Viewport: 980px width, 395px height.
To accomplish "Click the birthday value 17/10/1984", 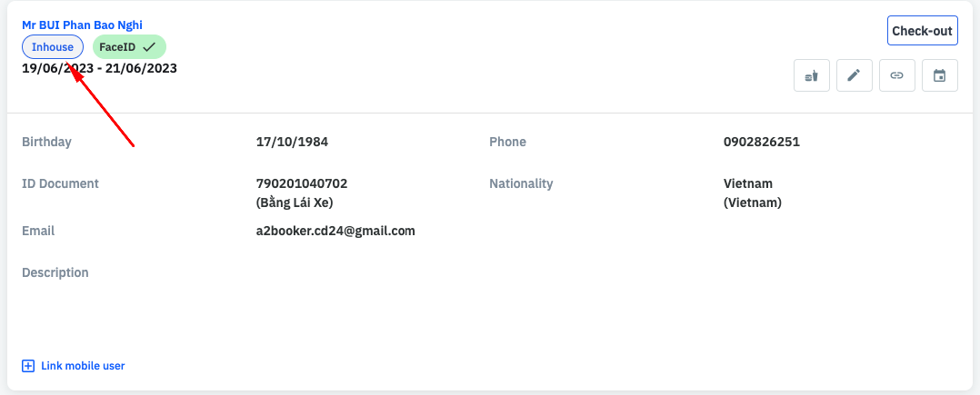I will click(292, 142).
